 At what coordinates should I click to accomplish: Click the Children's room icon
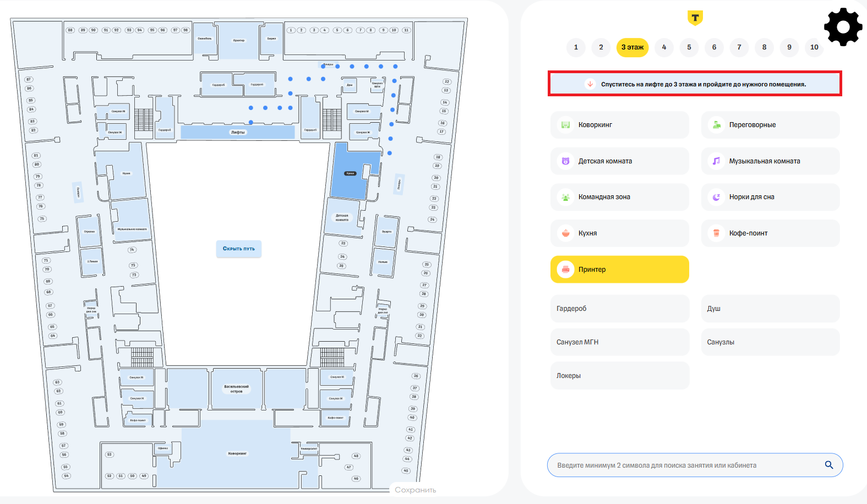pos(565,161)
